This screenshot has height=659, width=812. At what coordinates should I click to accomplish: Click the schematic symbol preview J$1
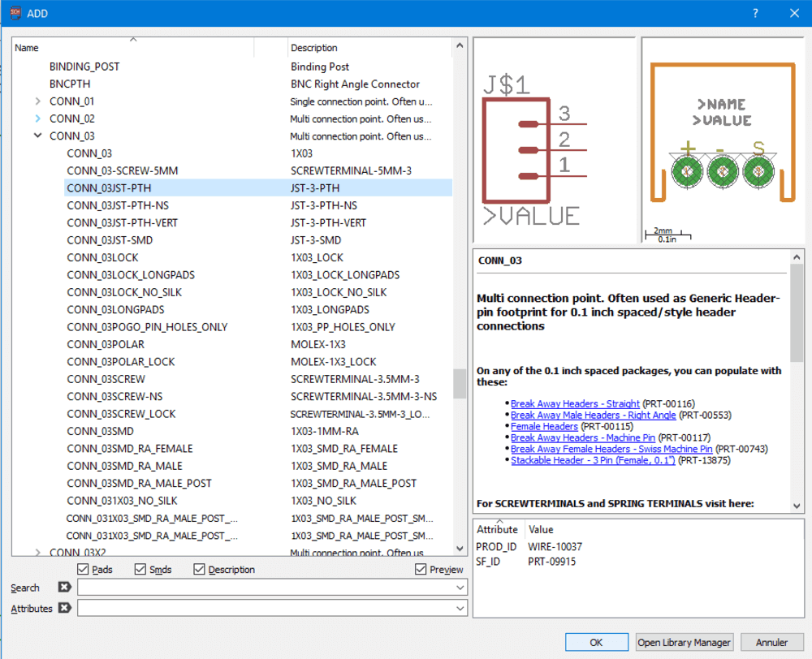point(554,140)
